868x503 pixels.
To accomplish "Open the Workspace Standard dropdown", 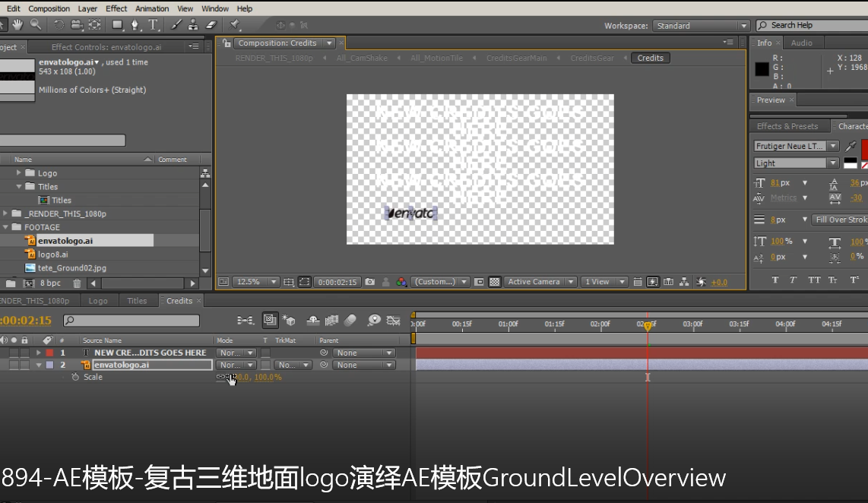I will click(701, 26).
